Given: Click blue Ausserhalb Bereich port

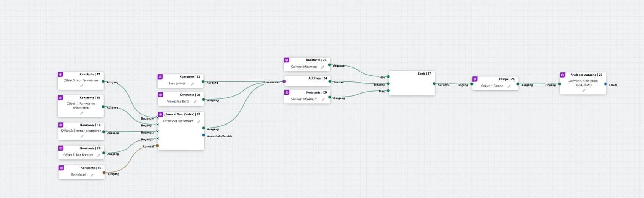Looking at the screenshot, I should pos(203,135).
